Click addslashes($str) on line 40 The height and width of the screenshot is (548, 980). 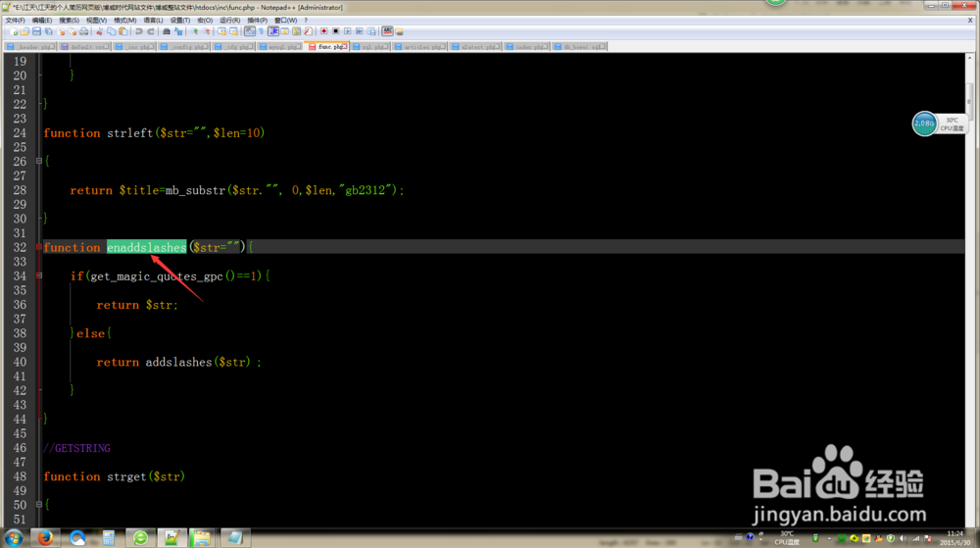point(198,363)
